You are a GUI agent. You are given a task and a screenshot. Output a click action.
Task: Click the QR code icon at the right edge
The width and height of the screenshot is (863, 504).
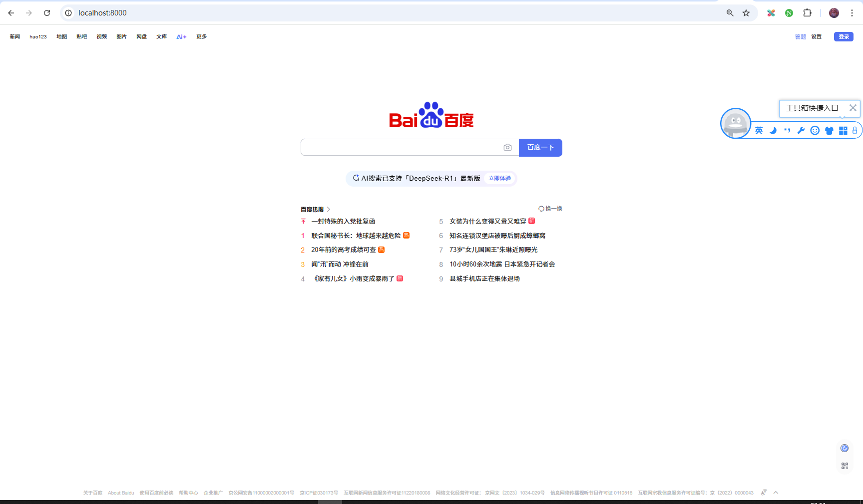point(845,466)
